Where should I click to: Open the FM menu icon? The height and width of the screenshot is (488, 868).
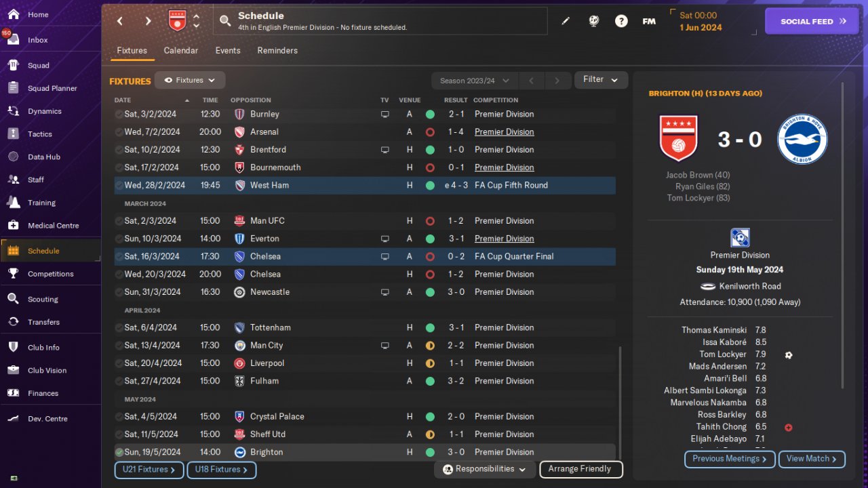click(649, 21)
